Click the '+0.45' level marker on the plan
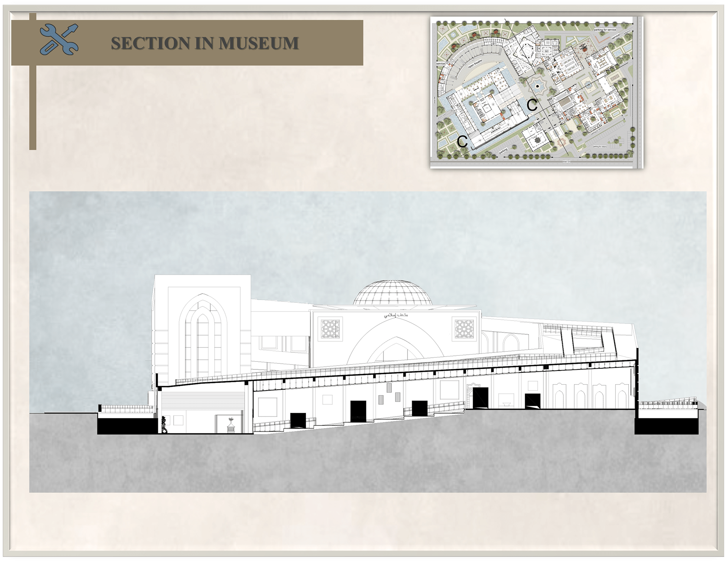This screenshot has width=728, height=563. click(520, 83)
